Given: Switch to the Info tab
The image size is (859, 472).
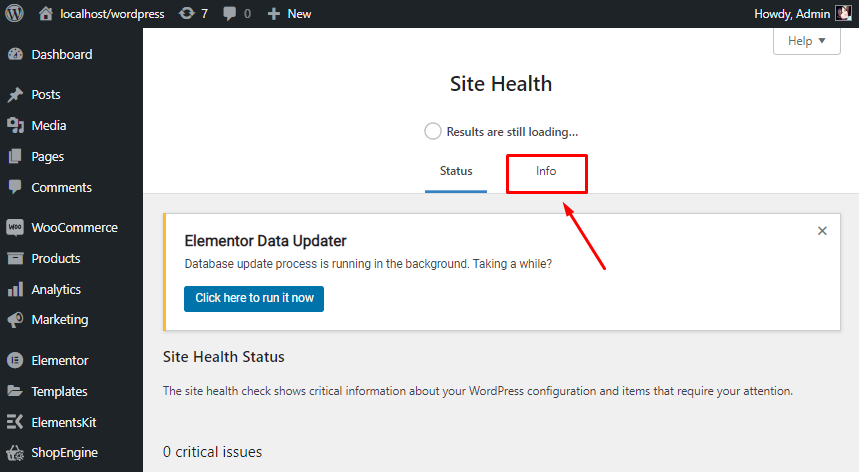Looking at the screenshot, I should point(546,172).
